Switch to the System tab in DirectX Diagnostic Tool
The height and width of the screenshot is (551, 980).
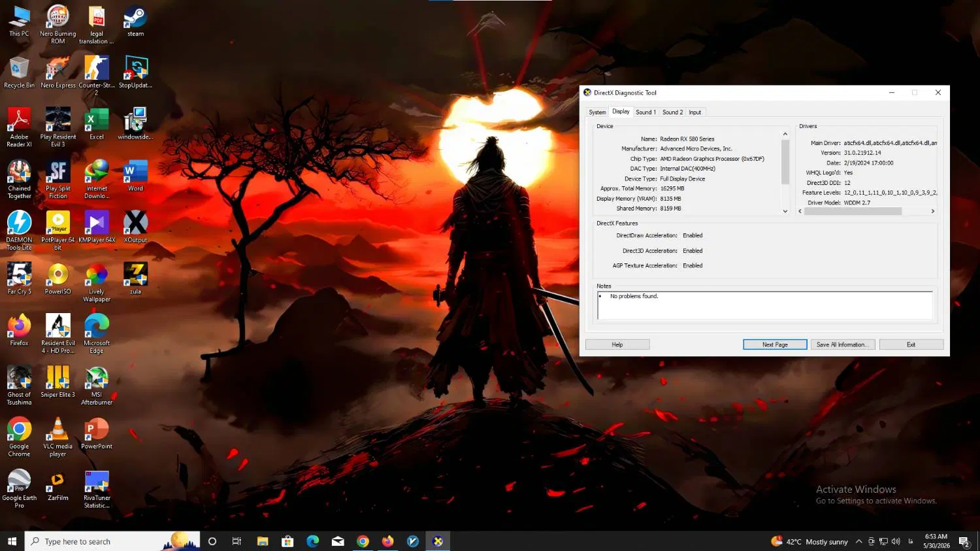(597, 112)
